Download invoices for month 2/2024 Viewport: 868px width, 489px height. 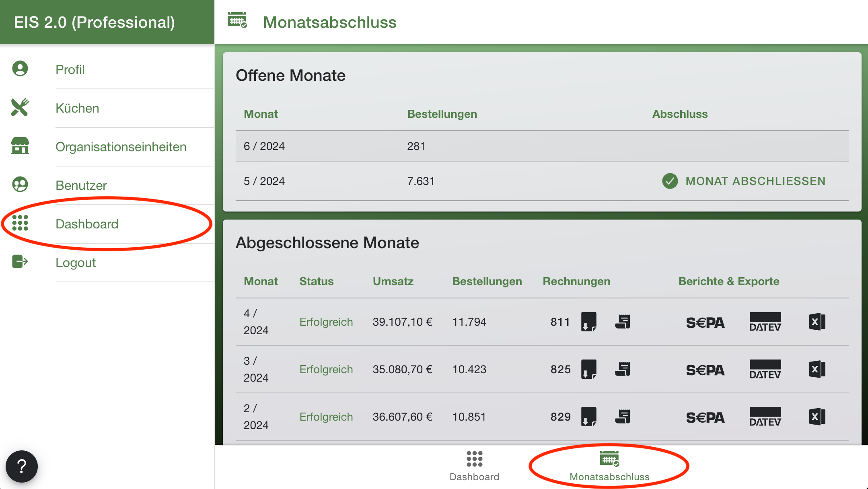pyautogui.click(x=588, y=417)
